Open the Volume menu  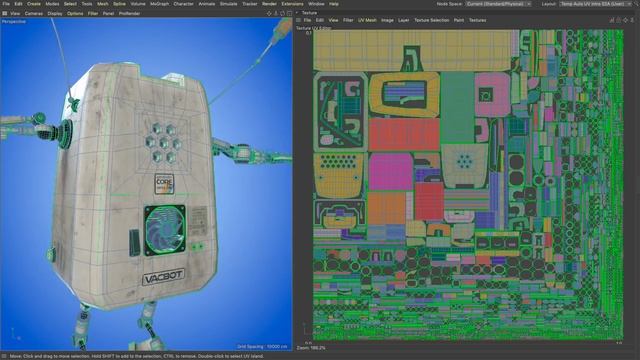[138, 4]
